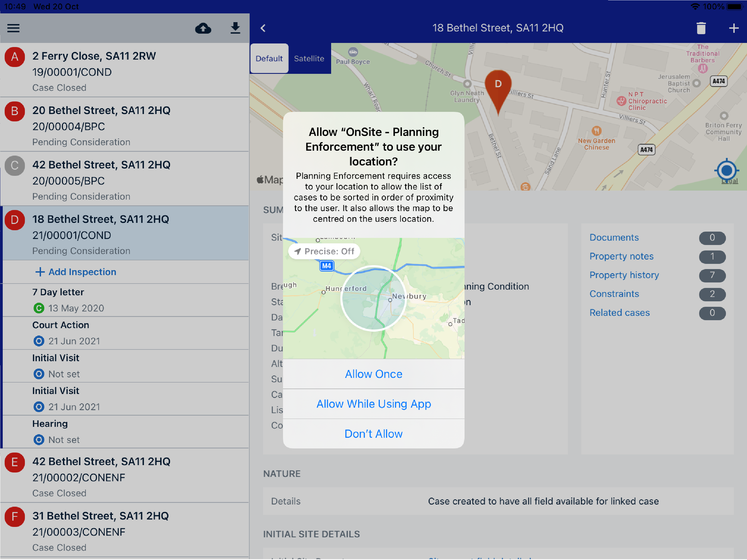Switch map to Satellite view
The height and width of the screenshot is (560, 747).
[309, 59]
